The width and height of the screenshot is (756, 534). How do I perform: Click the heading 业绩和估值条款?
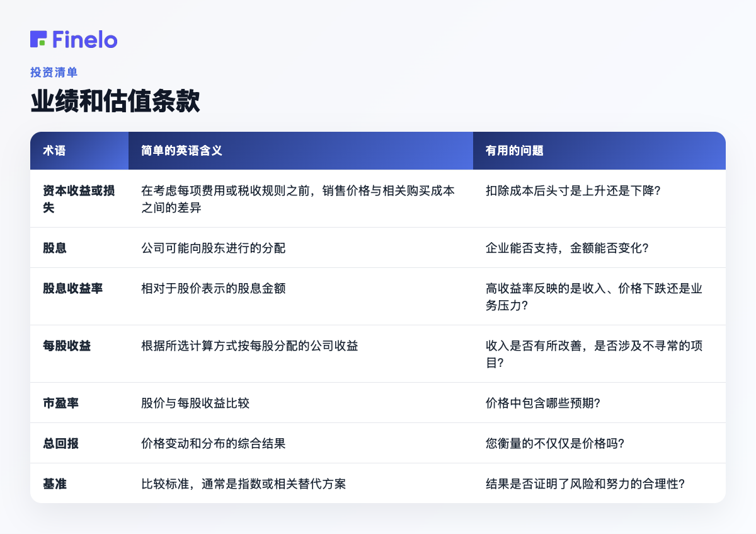[115, 101]
